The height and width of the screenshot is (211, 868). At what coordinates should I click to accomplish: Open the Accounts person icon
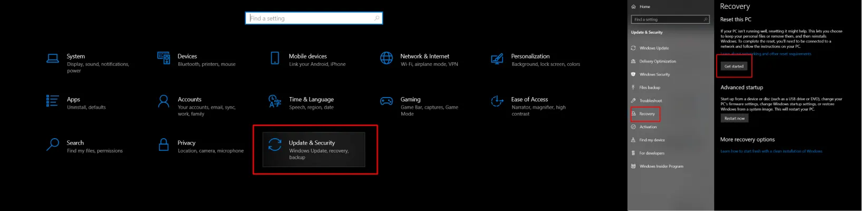pos(163,101)
